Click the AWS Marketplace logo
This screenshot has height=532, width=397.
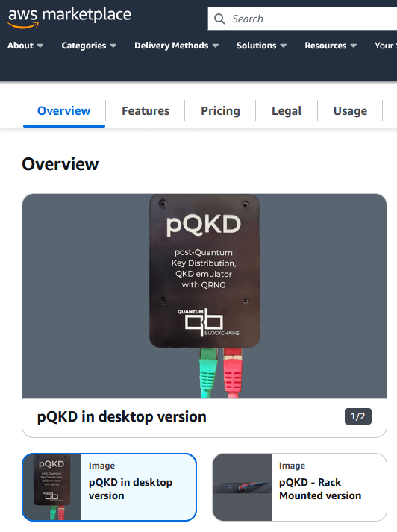click(69, 18)
